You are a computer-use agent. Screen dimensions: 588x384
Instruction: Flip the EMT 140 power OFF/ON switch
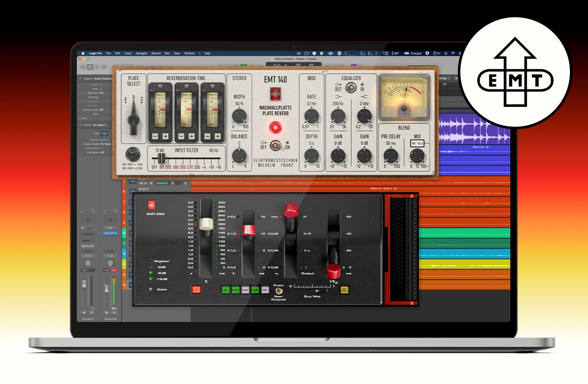[275, 146]
